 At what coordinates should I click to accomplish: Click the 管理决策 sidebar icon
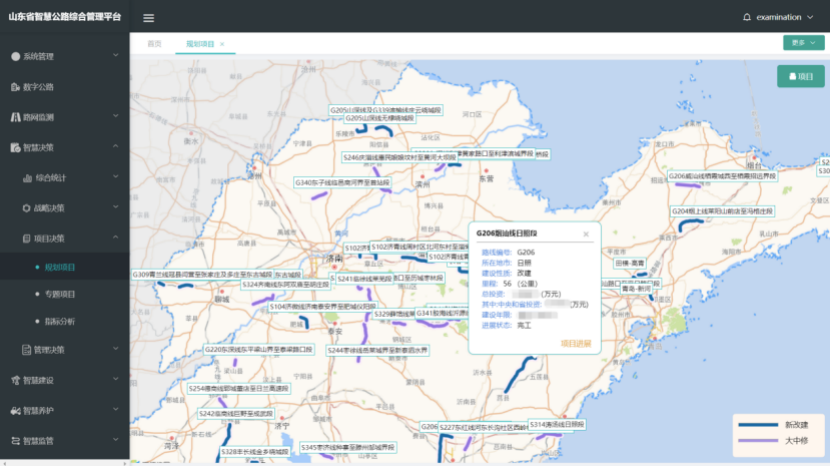point(26,349)
